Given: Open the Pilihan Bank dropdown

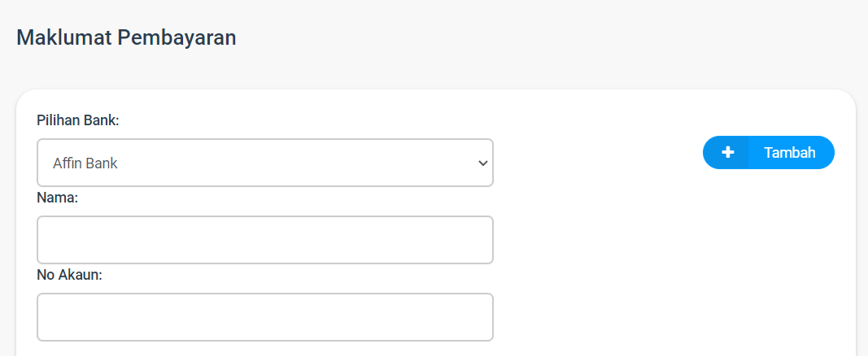Looking at the screenshot, I should (265, 163).
